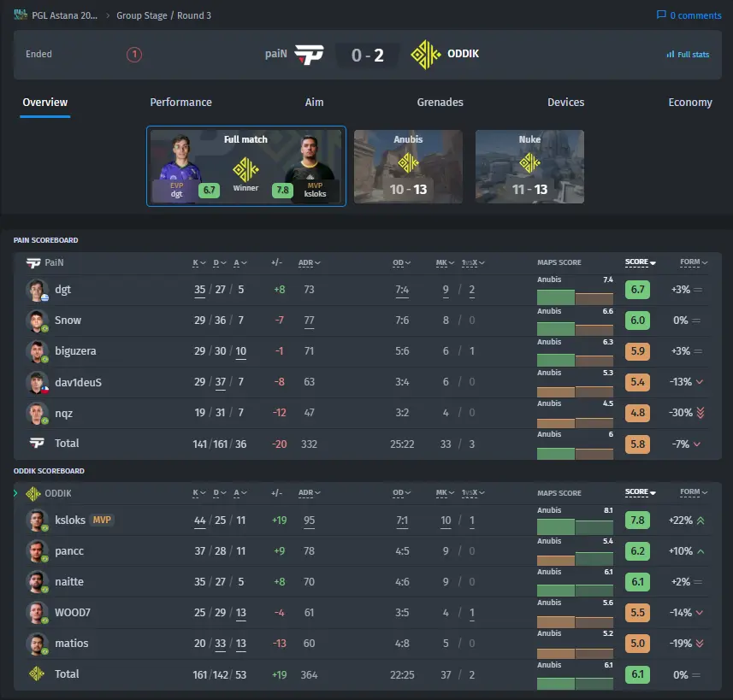Sort PaiN scoreboard by deaths (D)
The image size is (733, 700).
pos(220,262)
